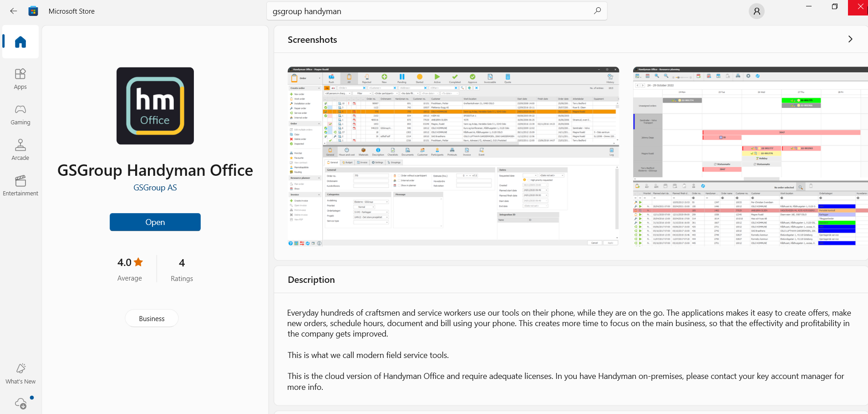Open the installed GSGroup Handyman Office app
Image resolution: width=868 pixels, height=414 pixels.
click(x=155, y=222)
